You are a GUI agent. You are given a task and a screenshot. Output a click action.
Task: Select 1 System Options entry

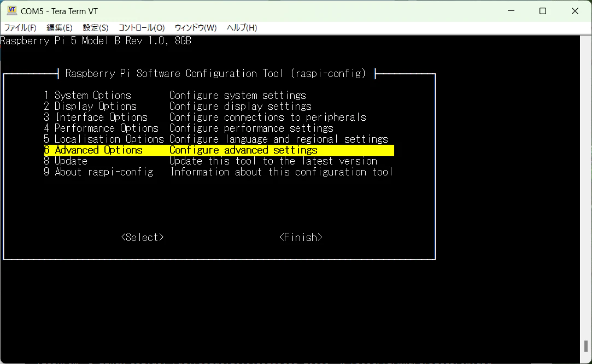[87, 95]
